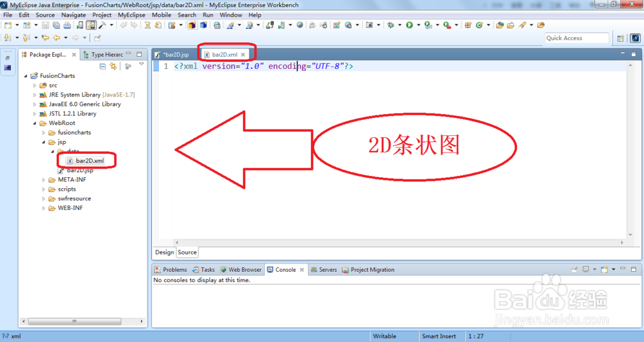This screenshot has height=342, width=644.
Task: Click the green Run button icon
Action: click(x=410, y=25)
